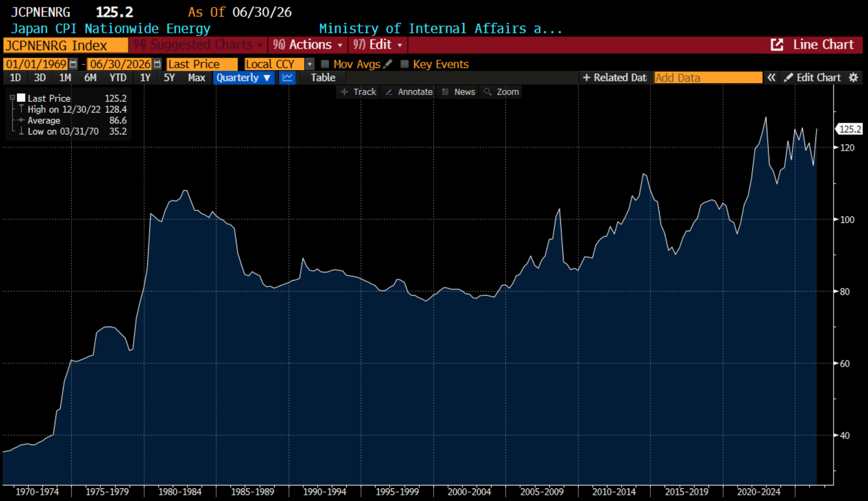Enable the Key Events checkbox
This screenshot has width=868, height=501.
pos(404,64)
